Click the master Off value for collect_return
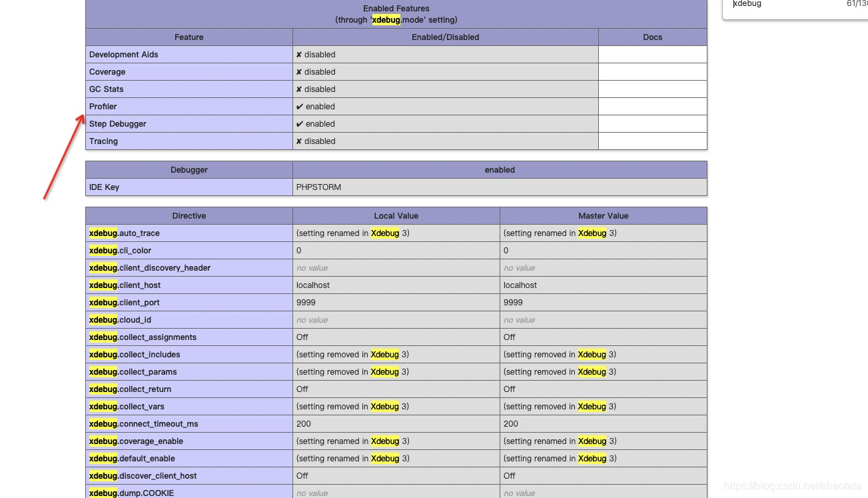The image size is (868, 498). click(x=510, y=389)
